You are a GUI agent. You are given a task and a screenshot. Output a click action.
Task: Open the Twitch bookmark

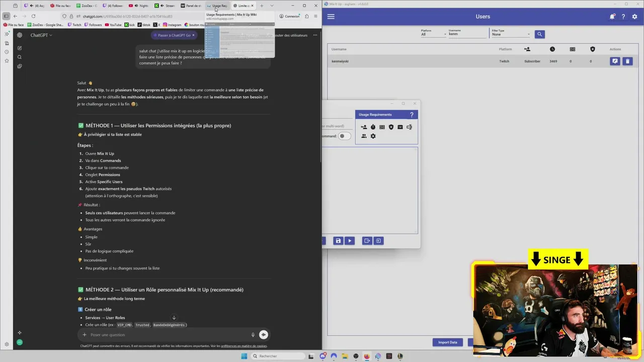[74, 25]
